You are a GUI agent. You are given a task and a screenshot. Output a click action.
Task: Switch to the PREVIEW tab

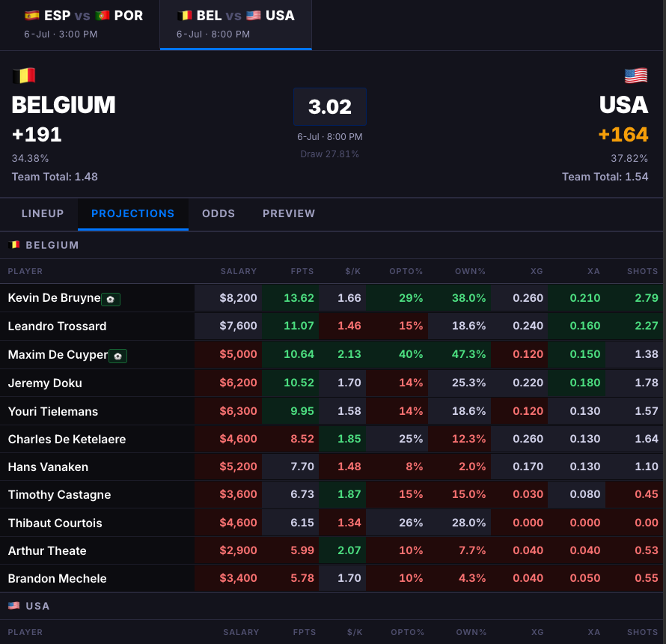tap(289, 213)
